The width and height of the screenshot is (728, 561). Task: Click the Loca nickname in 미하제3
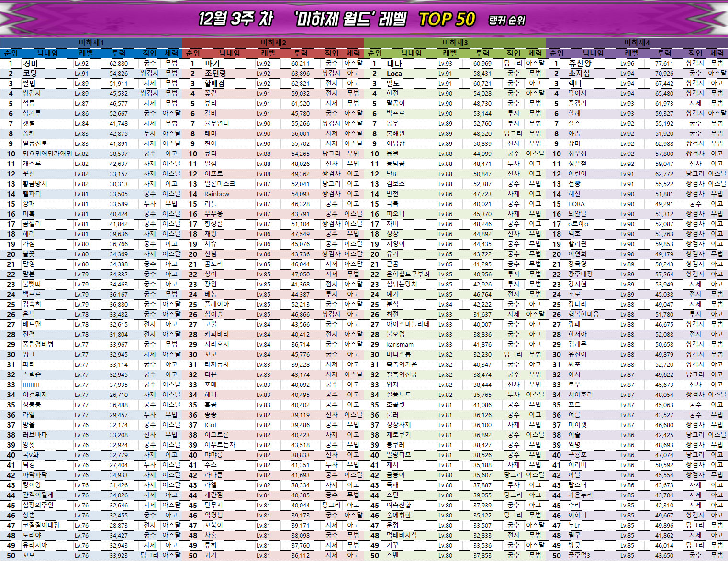click(394, 73)
